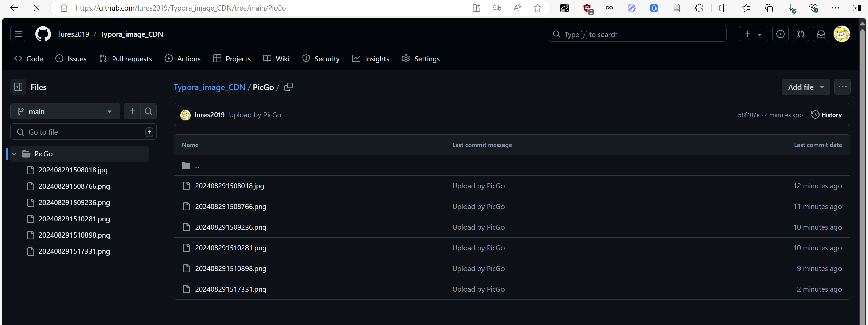This screenshot has width=868, height=325.
Task: Open browser settings and more menu
Action: click(835, 8)
